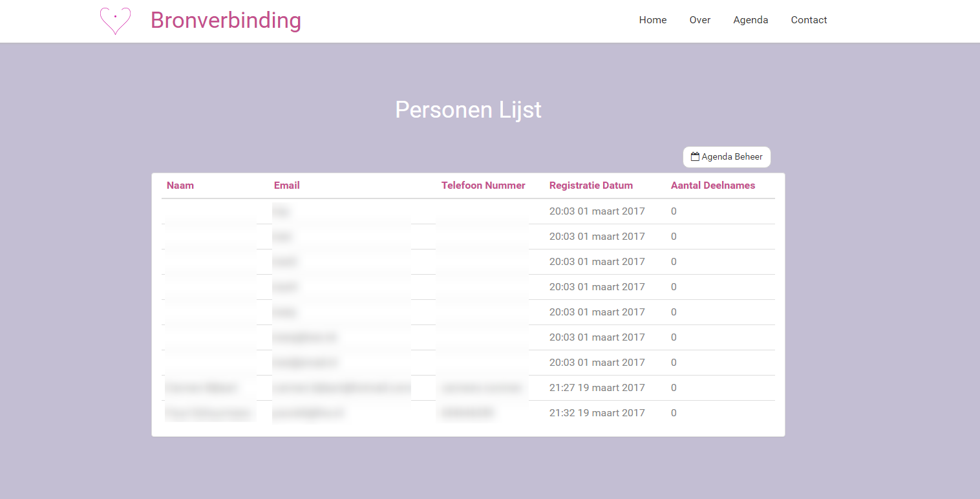Click the date "21:32 19 maart 2017"

click(x=597, y=413)
